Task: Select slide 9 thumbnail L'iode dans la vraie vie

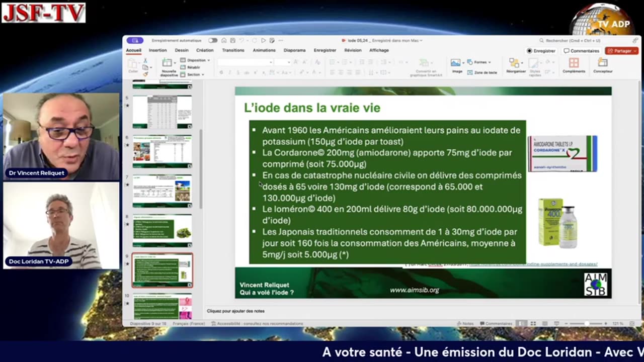Action: point(162,270)
